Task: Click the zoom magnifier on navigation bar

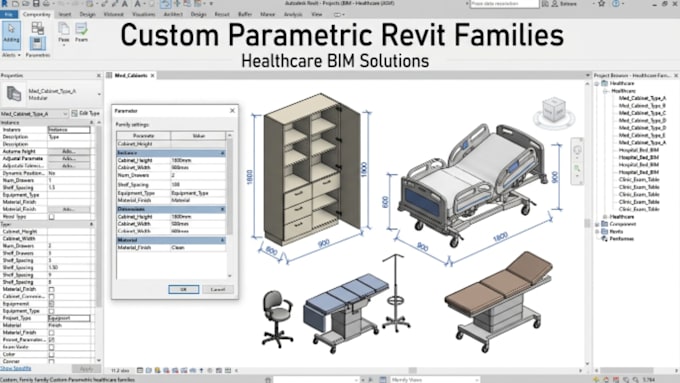Action: click(577, 169)
